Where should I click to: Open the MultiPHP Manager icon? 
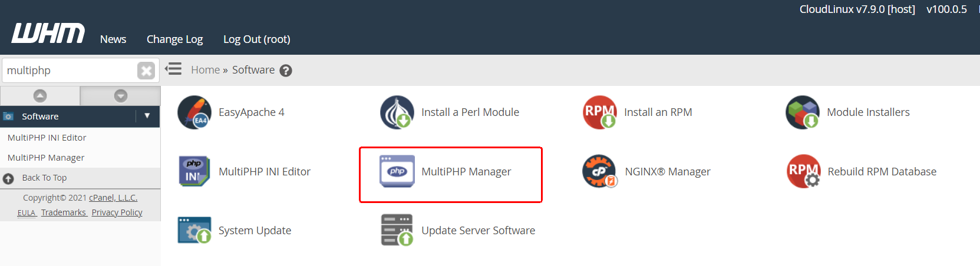click(397, 171)
